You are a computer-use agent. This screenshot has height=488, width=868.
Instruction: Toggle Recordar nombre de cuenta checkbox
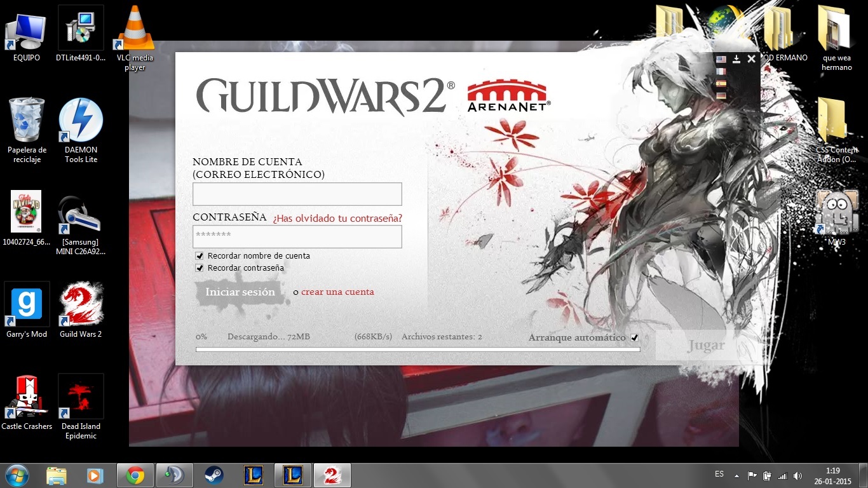coord(200,256)
